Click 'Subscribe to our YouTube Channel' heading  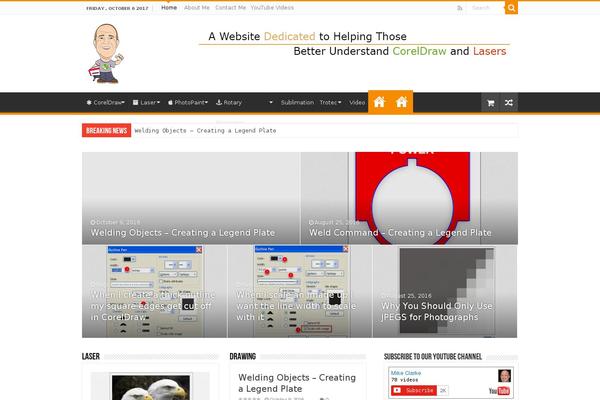pyautogui.click(x=433, y=356)
